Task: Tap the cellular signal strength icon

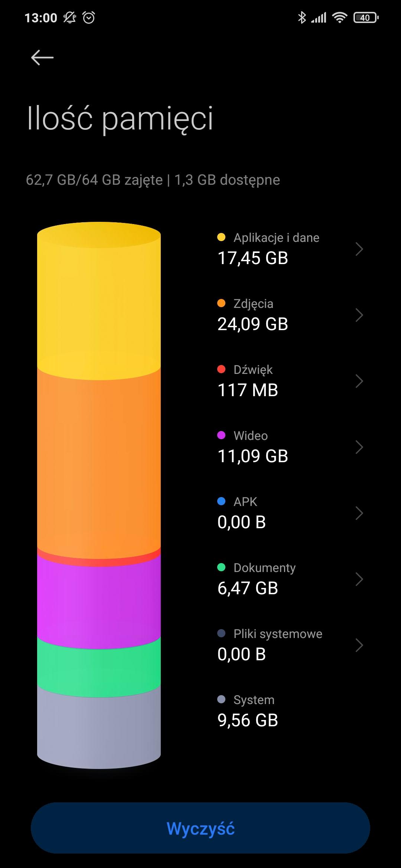Action: point(319,17)
